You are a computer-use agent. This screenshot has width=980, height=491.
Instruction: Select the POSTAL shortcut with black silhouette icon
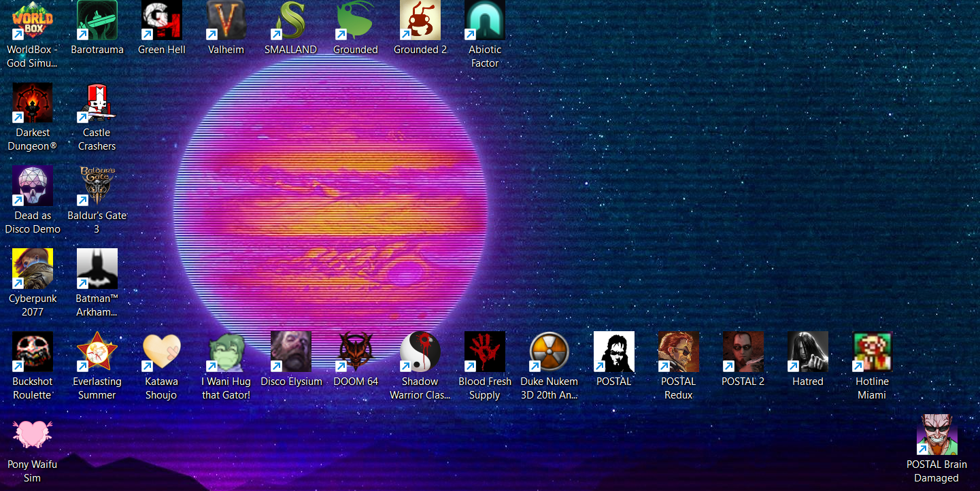(614, 352)
